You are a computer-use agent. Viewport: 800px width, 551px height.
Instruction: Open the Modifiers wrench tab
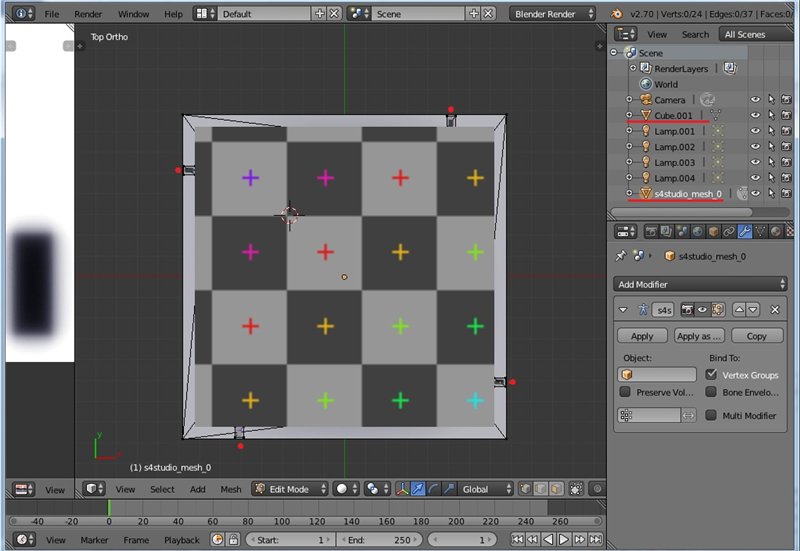click(745, 232)
